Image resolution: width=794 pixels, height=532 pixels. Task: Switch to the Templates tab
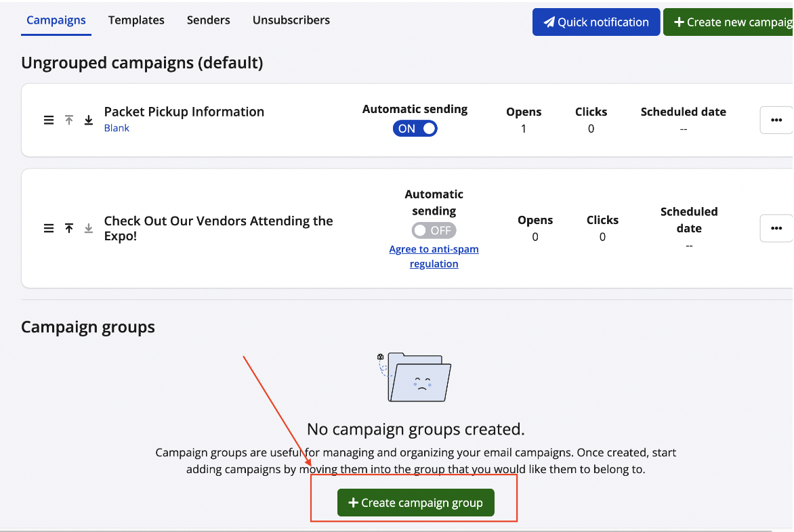[136, 20]
